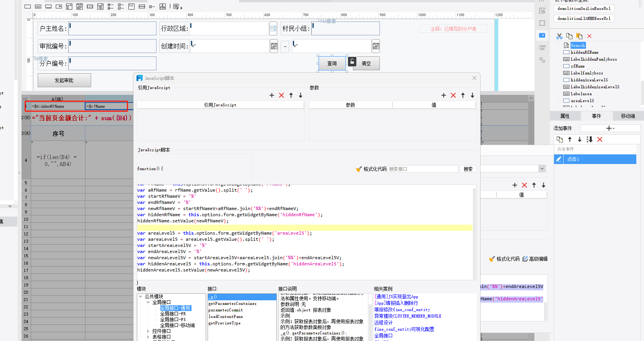Delete selected event with red X in events panel

[600, 139]
